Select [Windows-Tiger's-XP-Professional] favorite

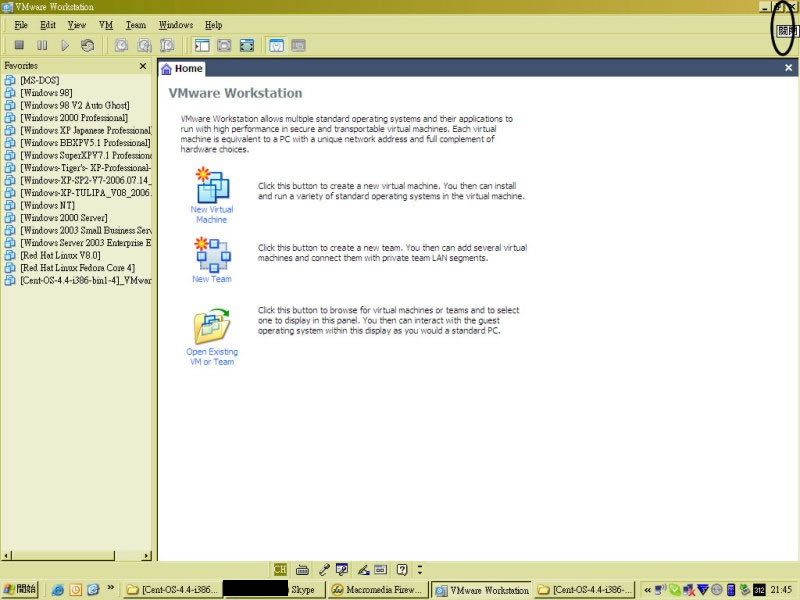86,168
